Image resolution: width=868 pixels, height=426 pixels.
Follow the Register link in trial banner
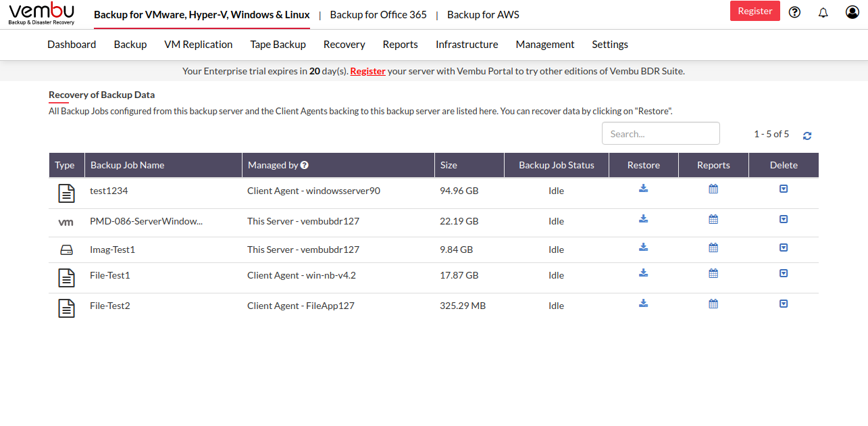(367, 71)
